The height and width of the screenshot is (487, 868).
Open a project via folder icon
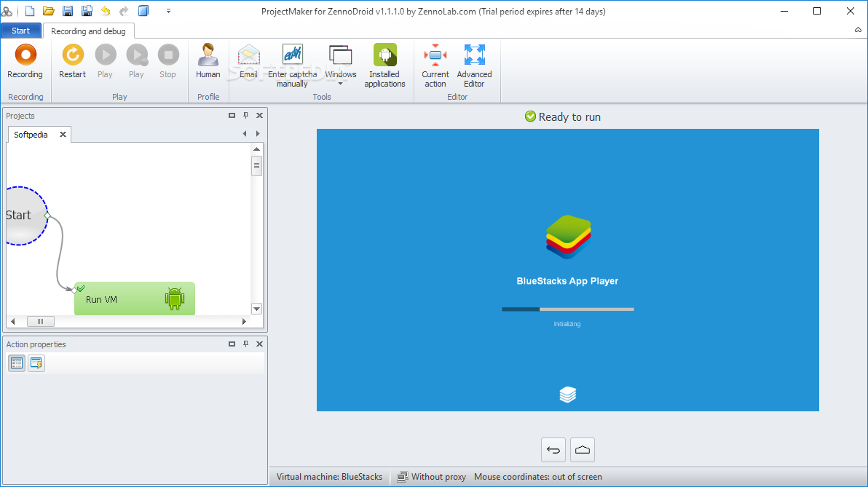49,10
